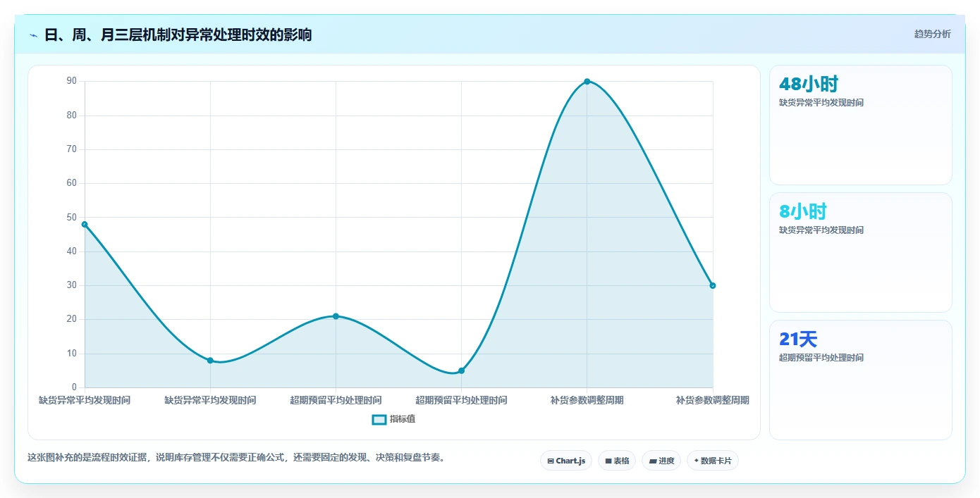Select the chart data point at value 48
Viewport: 980px width, 498px height.
click(x=85, y=224)
